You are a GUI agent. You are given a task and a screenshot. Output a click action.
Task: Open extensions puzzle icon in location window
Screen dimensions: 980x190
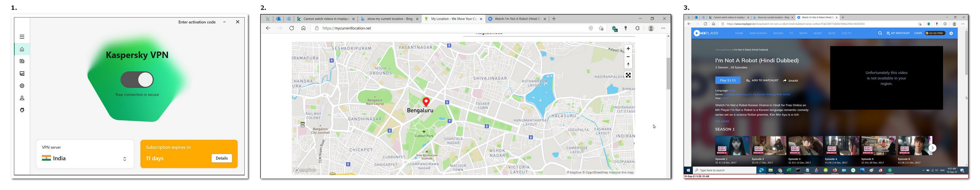click(x=638, y=28)
